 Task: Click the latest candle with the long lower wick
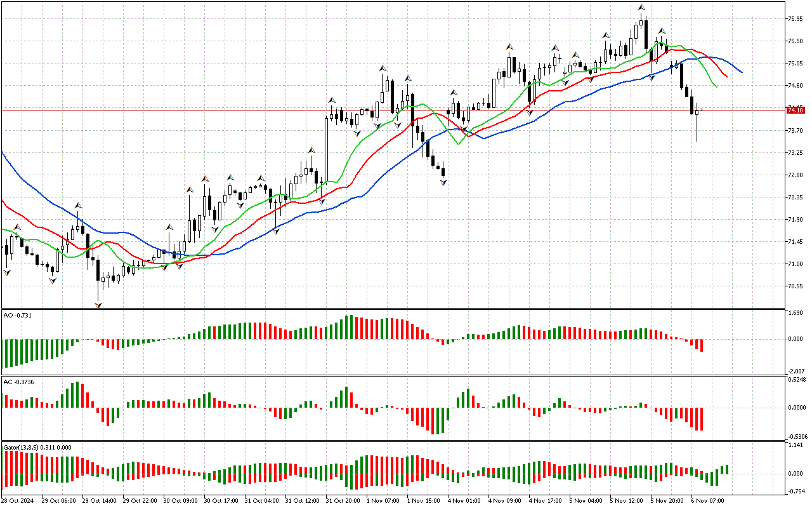click(697, 122)
